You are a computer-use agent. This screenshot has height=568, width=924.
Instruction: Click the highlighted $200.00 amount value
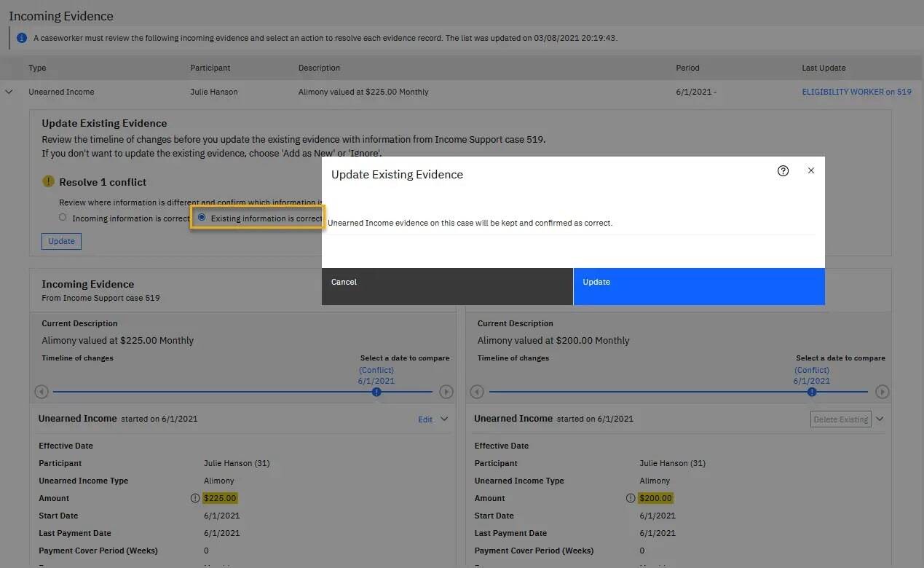(656, 498)
